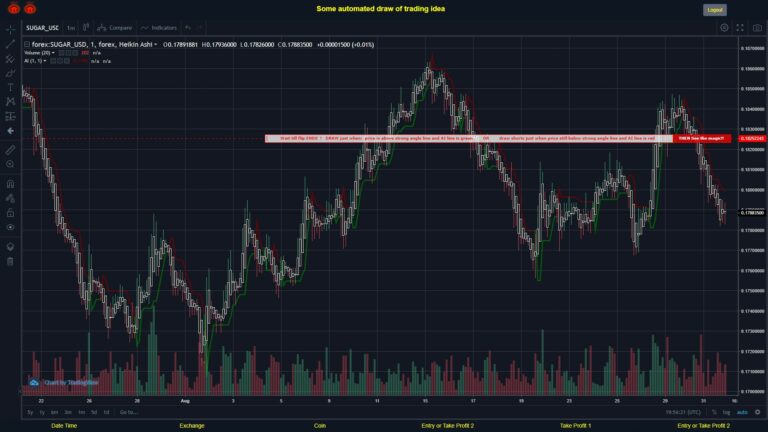This screenshot has width=768, height=432.
Task: Redo the last chart action
Action: 200,28
